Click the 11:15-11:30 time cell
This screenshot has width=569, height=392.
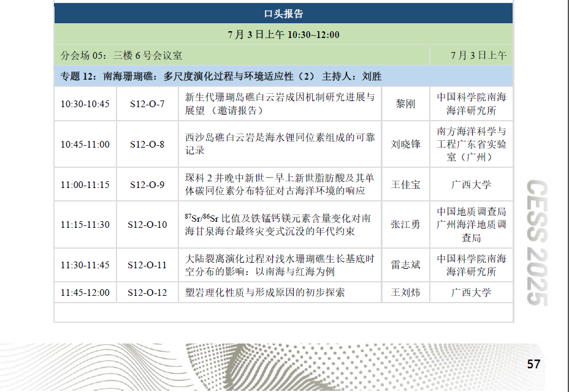point(85,225)
